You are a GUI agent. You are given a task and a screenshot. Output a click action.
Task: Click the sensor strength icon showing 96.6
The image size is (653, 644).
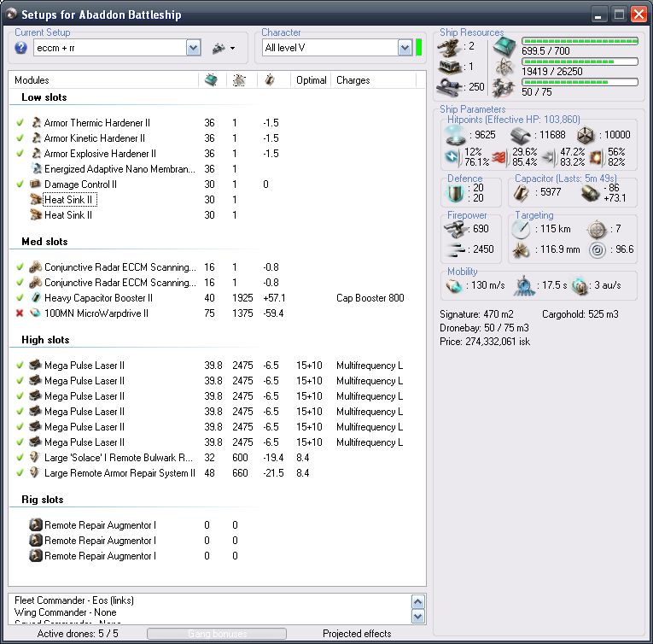click(x=598, y=249)
